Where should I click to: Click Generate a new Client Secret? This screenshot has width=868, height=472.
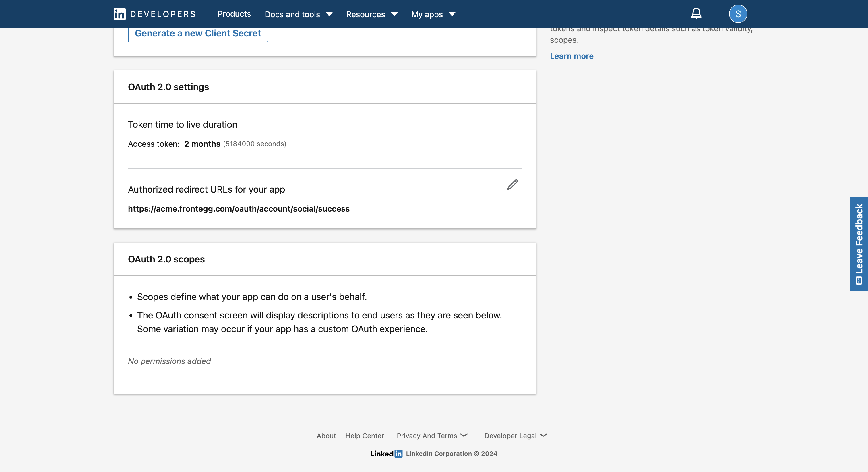click(x=198, y=33)
